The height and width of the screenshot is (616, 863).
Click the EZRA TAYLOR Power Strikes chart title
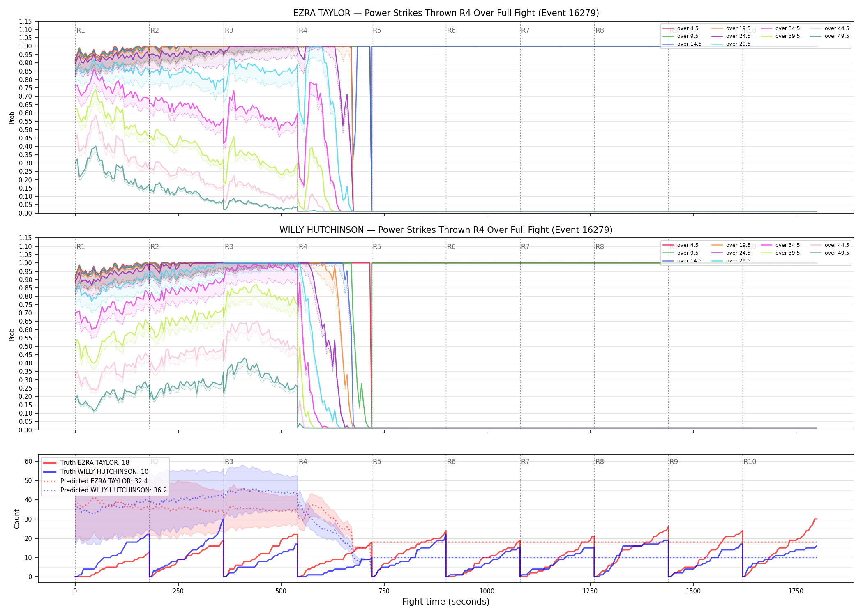pyautogui.click(x=446, y=13)
